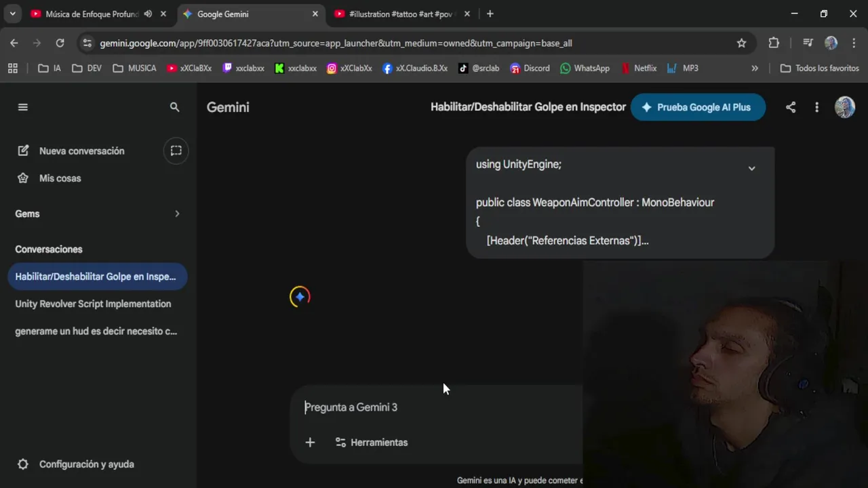Viewport: 868px width, 488px height.
Task: Open xX.Claudio.B.Xx Facebook bookmark
Action: (x=415, y=68)
